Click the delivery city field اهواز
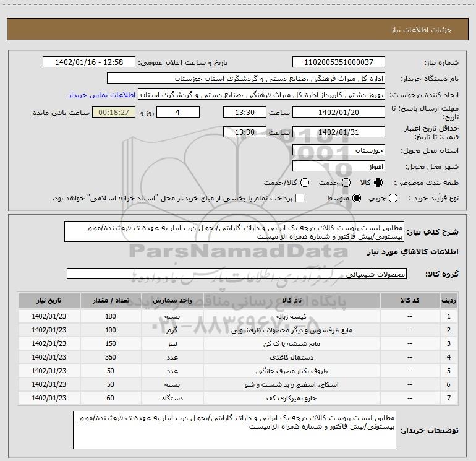 coord(339,166)
